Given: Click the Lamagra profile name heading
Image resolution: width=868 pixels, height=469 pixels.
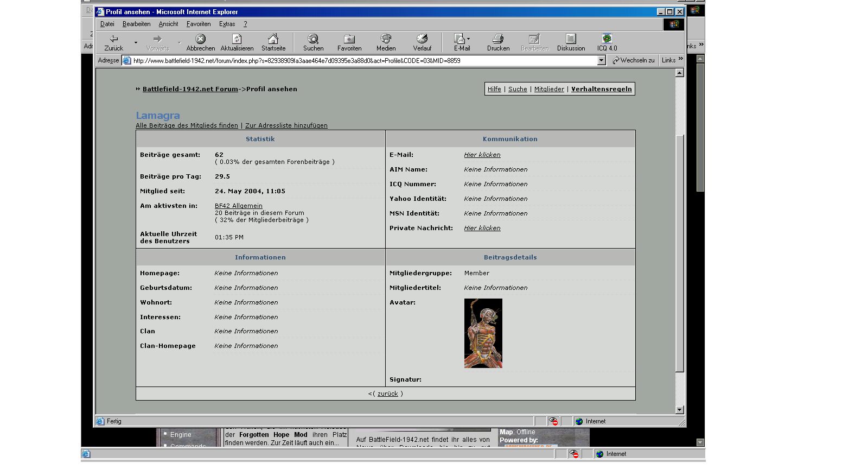Looking at the screenshot, I should point(158,115).
